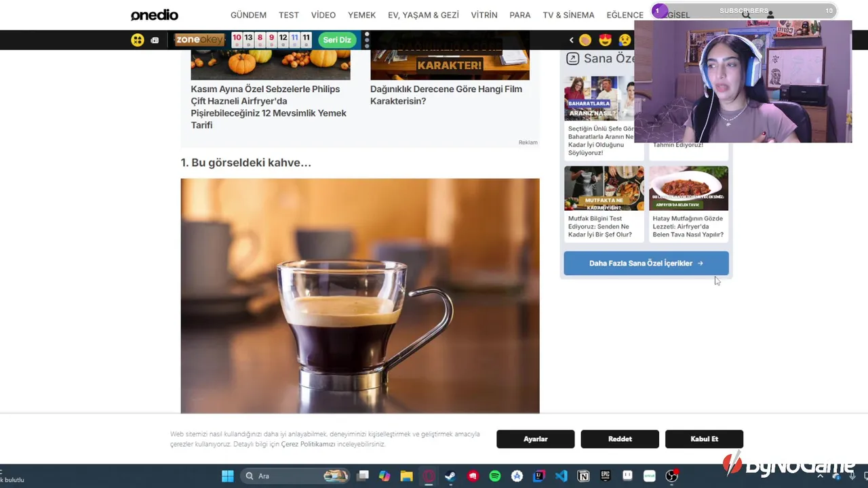
Task: Open the PARA menu
Action: (520, 15)
